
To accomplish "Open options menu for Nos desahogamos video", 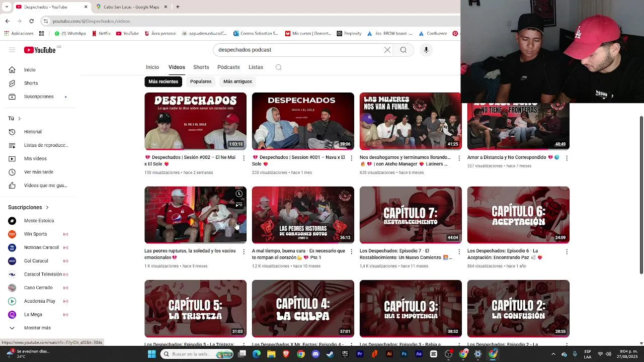I will (459, 158).
